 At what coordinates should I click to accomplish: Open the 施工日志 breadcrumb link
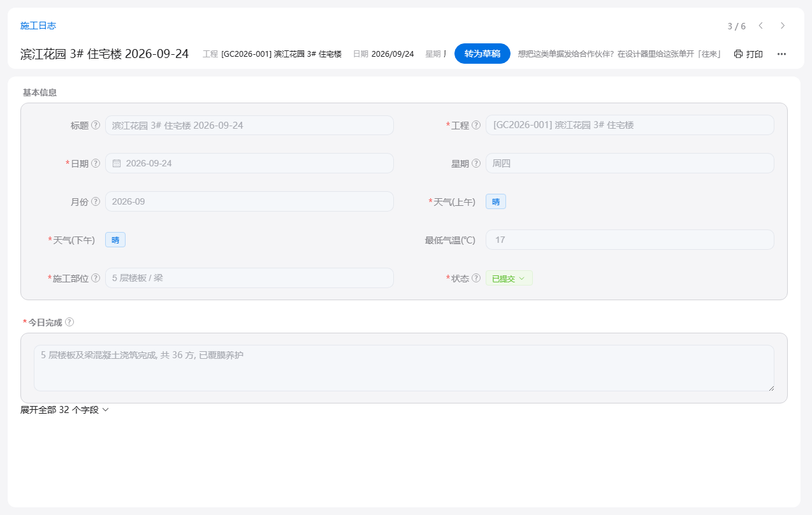[x=38, y=25]
